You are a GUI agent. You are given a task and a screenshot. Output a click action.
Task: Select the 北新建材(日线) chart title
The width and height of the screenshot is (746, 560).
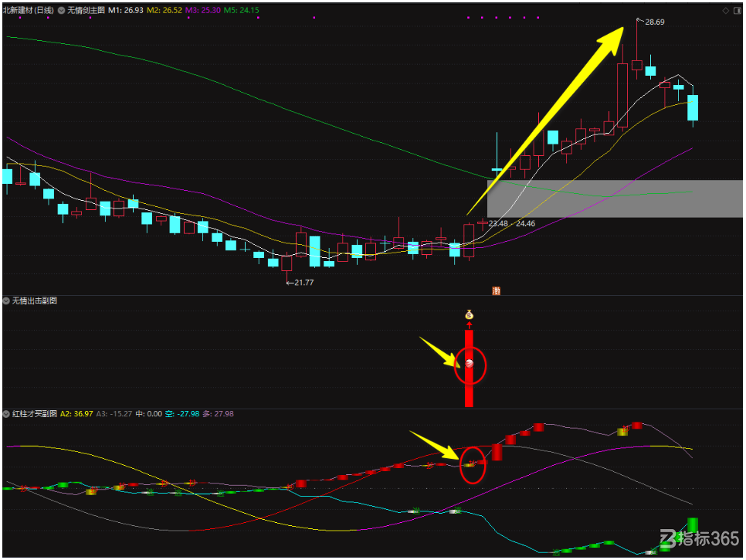(28, 11)
